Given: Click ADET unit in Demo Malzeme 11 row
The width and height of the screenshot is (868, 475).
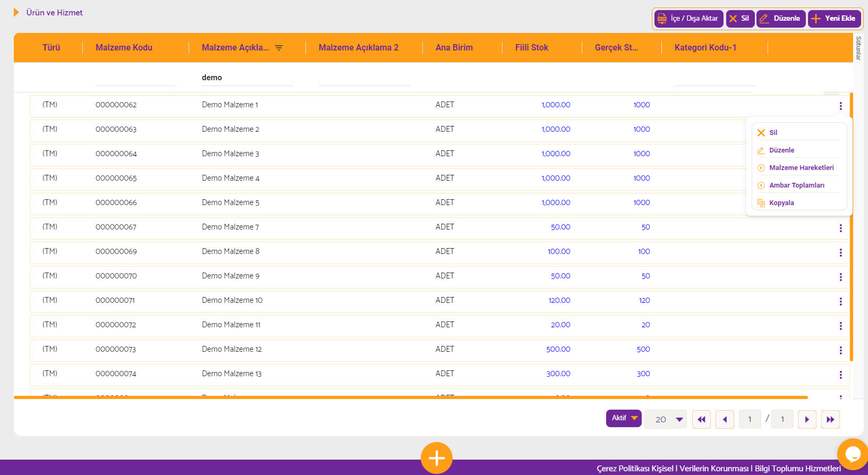Looking at the screenshot, I should tap(445, 325).
